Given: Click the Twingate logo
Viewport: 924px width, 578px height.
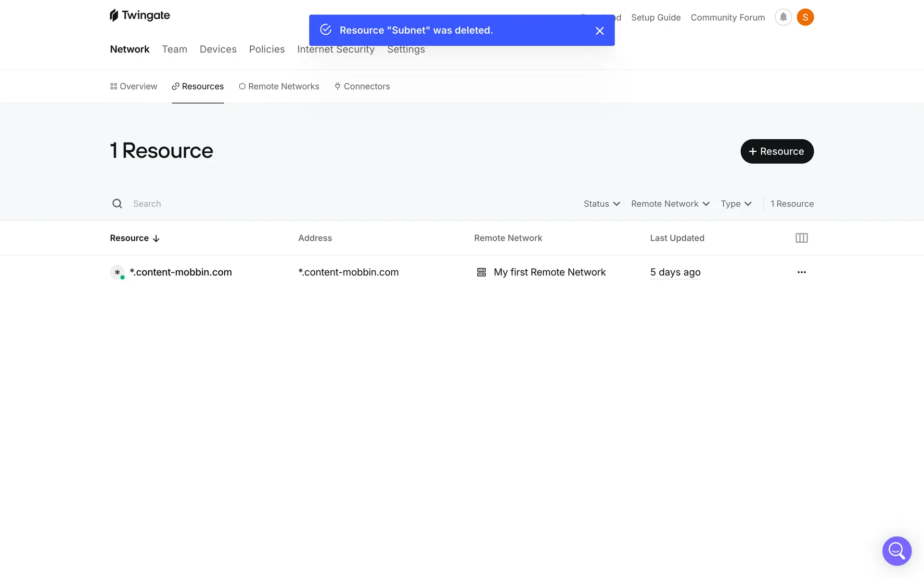Looking at the screenshot, I should click(140, 15).
